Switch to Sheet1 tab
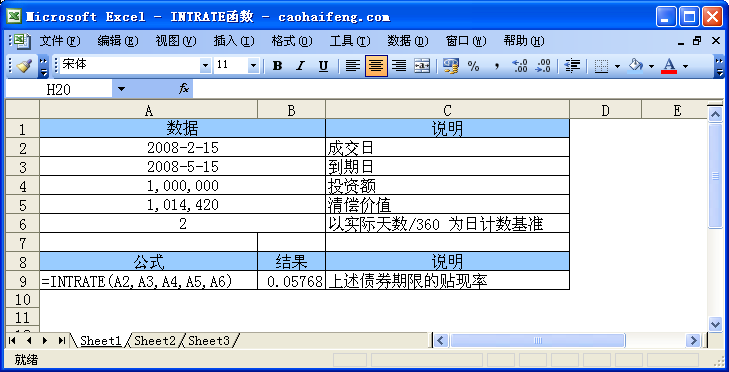 [x=100, y=341]
